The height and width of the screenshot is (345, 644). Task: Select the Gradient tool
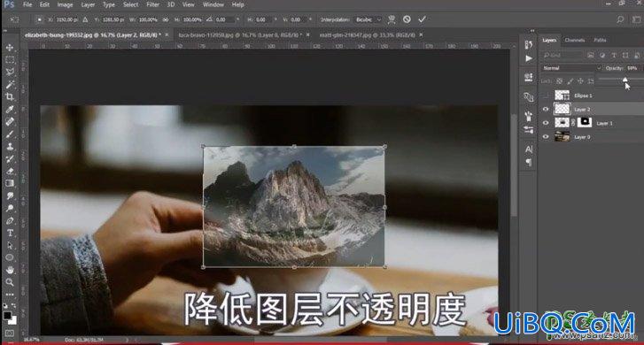pyautogui.click(x=10, y=183)
